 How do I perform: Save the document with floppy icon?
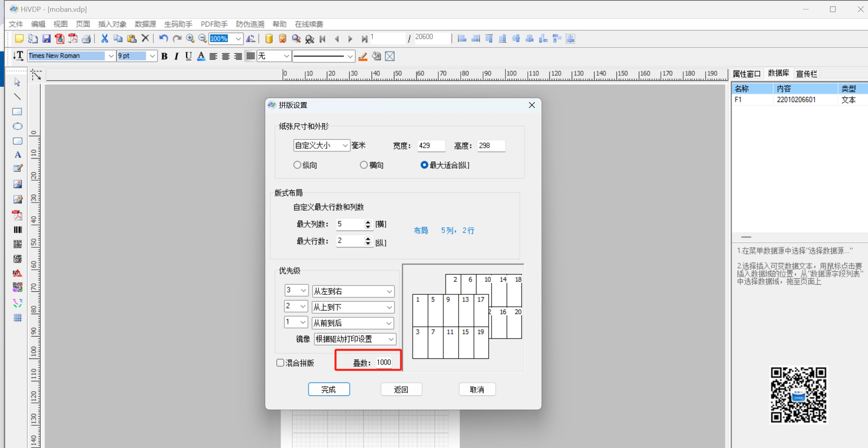tap(46, 38)
